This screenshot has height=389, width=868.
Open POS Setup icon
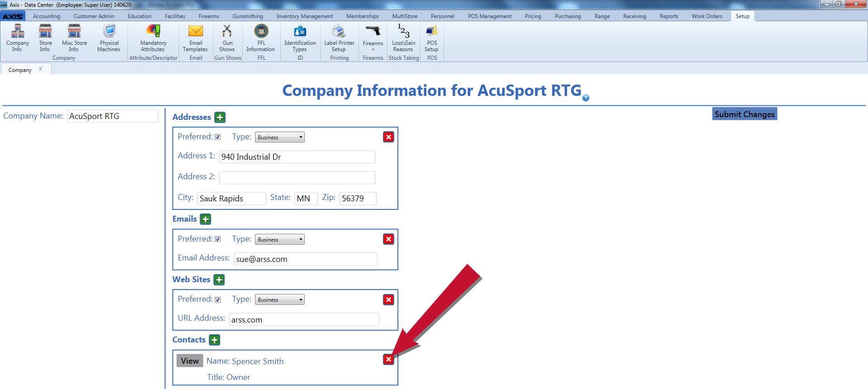[x=432, y=38]
